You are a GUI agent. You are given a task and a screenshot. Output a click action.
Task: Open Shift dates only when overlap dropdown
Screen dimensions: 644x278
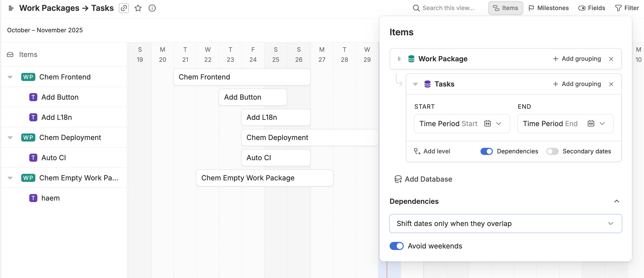505,224
